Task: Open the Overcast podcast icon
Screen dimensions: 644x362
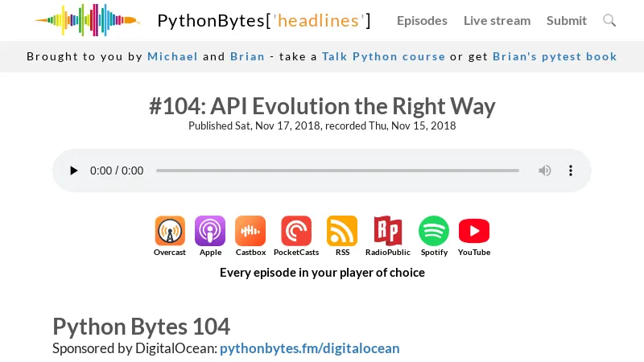Action: tap(170, 231)
